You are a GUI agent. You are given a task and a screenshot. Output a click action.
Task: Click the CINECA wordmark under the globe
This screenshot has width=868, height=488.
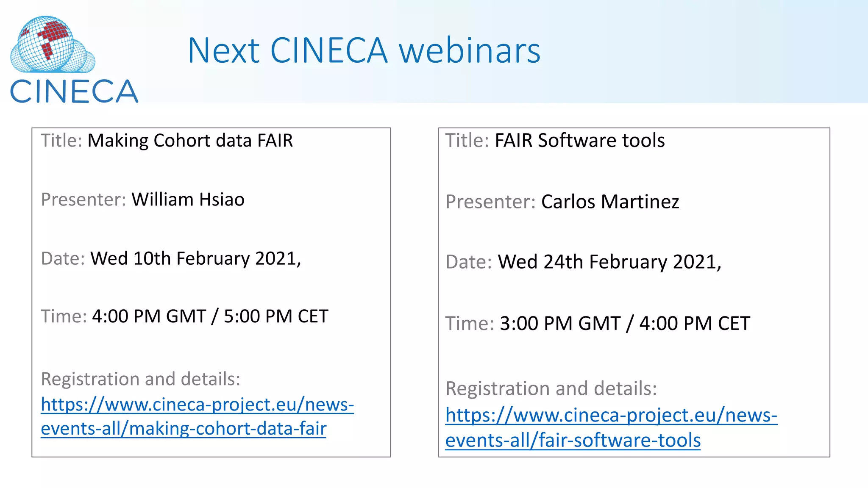pos(74,91)
